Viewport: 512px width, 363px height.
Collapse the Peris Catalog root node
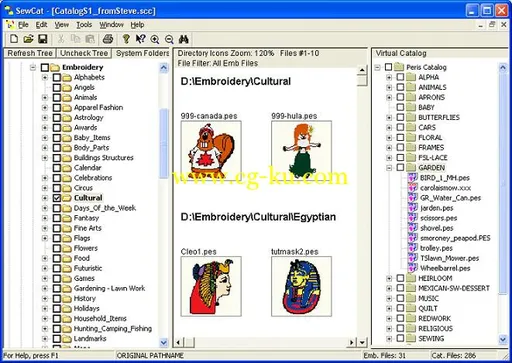(377, 67)
